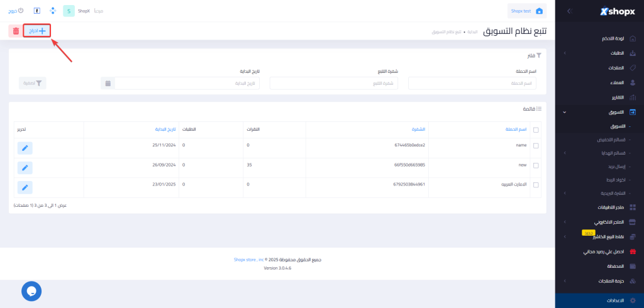Collapse the التسويق sidebar section chevron
The width and height of the screenshot is (644, 308).
pyautogui.click(x=564, y=113)
